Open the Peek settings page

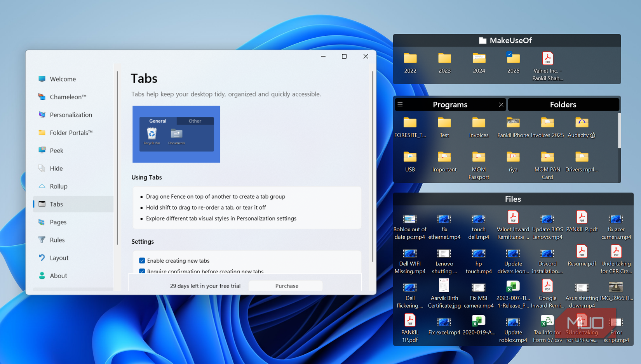57,150
